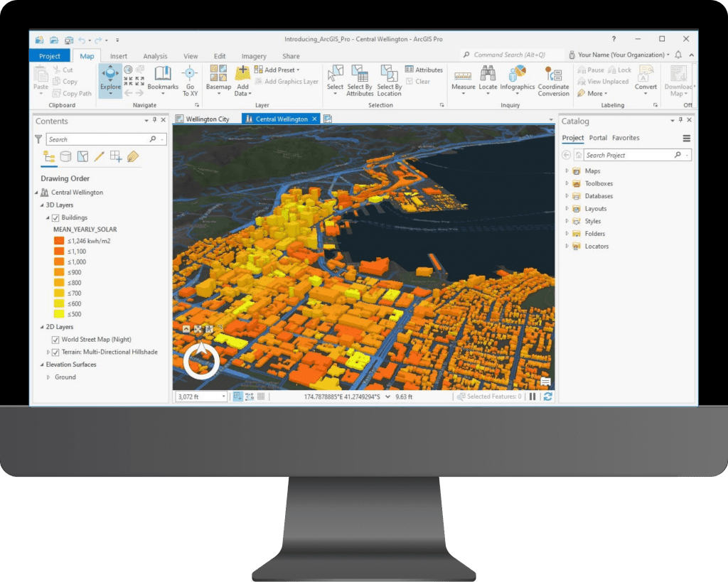This screenshot has width=728, height=582.
Task: Toggle the grid icon in status bar
Action: (x=261, y=397)
